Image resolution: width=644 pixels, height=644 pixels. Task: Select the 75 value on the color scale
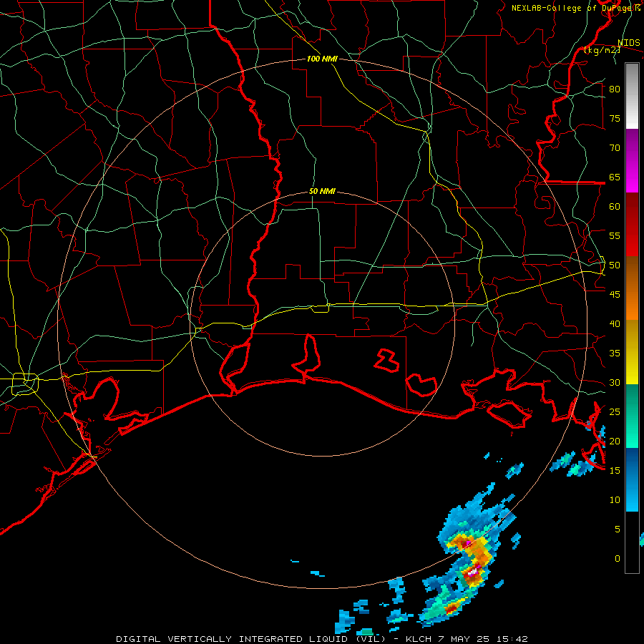coord(615,118)
